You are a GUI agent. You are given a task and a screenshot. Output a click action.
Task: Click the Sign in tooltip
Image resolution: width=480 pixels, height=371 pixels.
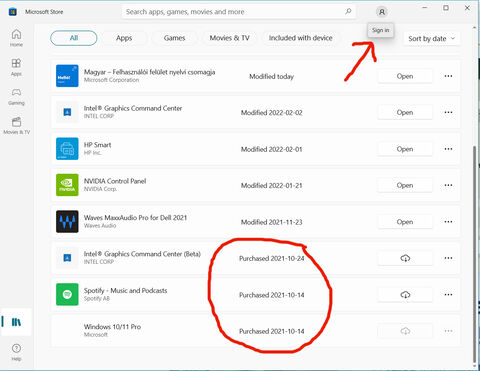pos(380,30)
